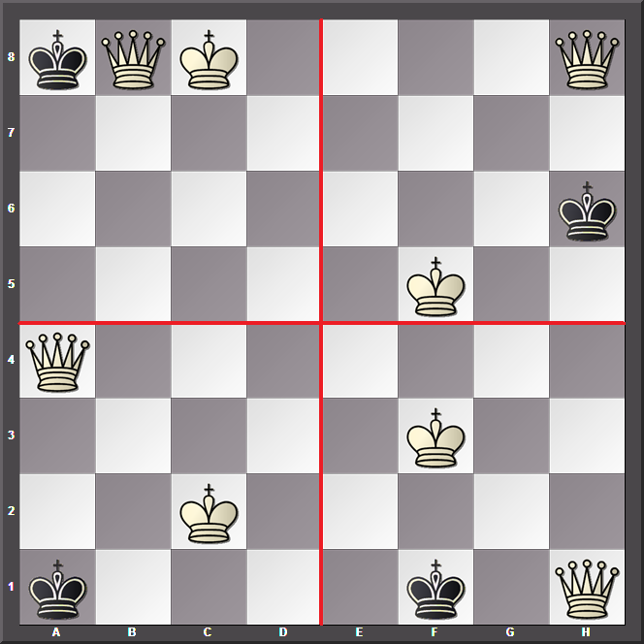644x644 pixels.
Task: Pick the white queen on h8
Action: click(587, 58)
